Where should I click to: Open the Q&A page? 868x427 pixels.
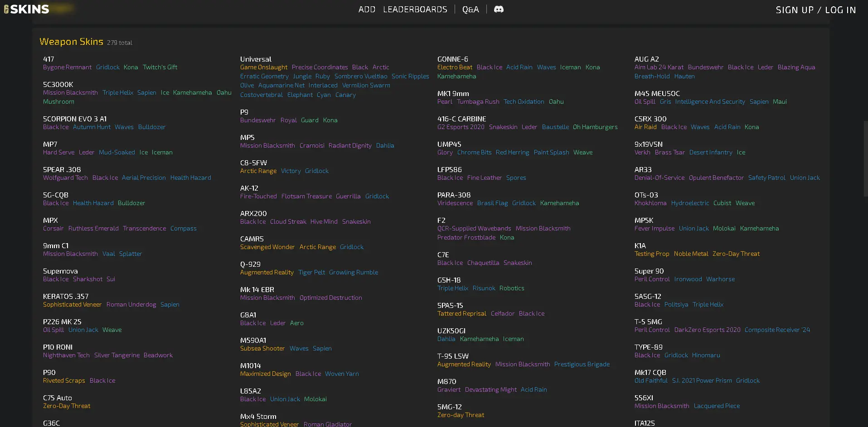click(x=470, y=10)
